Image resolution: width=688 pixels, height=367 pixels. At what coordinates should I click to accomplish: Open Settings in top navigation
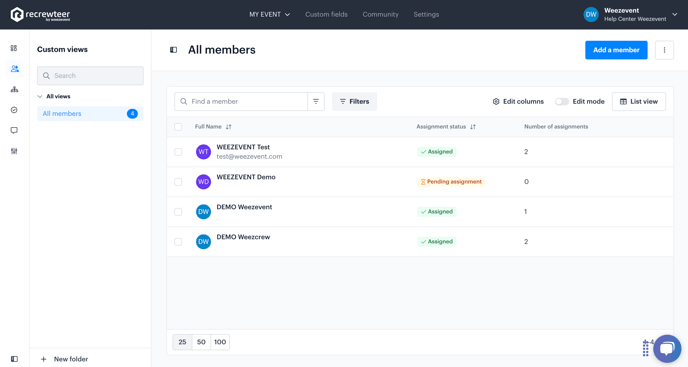[426, 14]
